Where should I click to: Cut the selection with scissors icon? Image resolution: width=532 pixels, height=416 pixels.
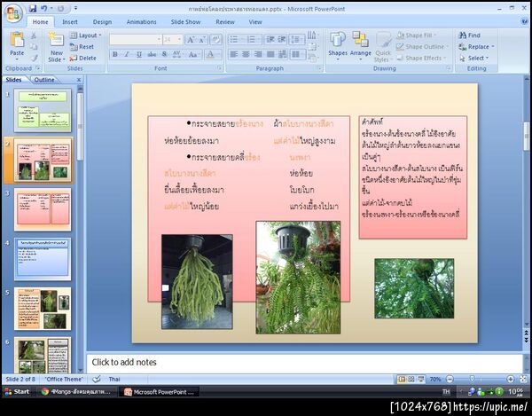coord(34,35)
